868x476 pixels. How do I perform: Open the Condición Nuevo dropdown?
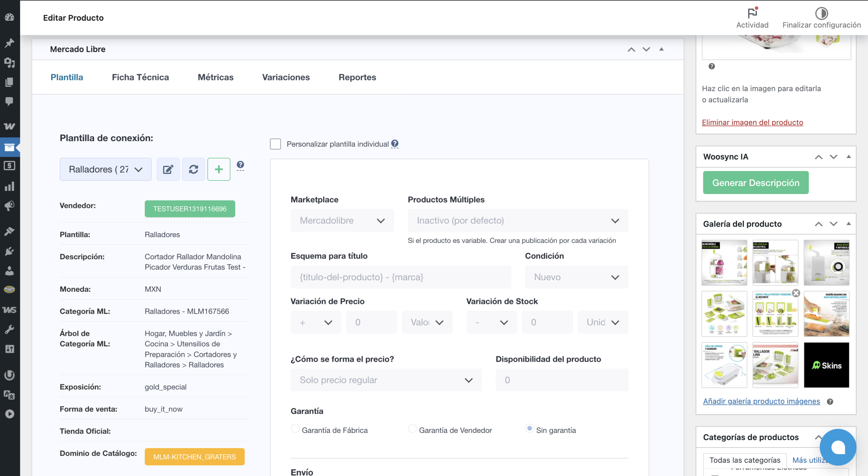click(576, 277)
